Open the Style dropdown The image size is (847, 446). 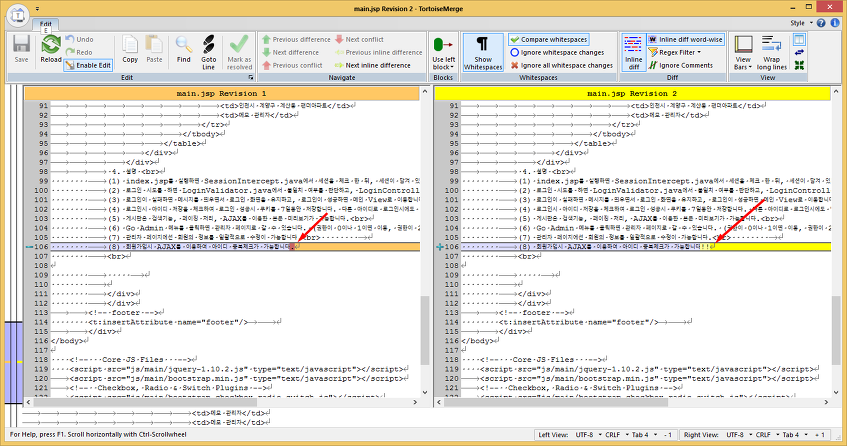[x=801, y=23]
